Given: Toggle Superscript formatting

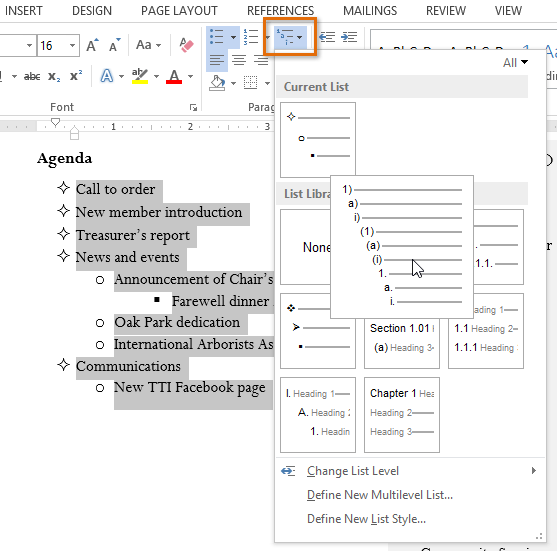Looking at the screenshot, I should tap(76, 76).
